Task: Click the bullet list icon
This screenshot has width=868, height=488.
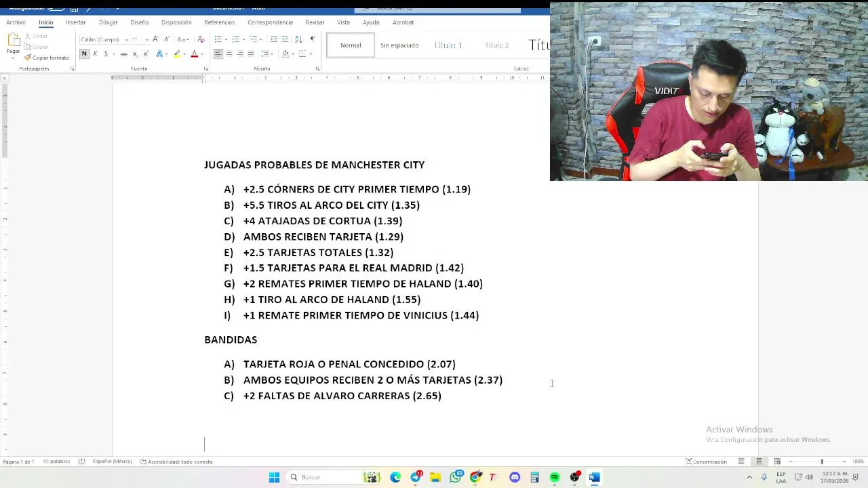Action: 218,39
